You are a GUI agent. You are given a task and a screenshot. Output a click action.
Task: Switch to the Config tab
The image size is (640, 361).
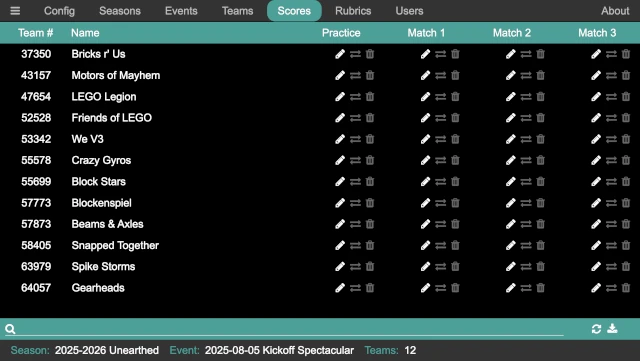pos(59,11)
